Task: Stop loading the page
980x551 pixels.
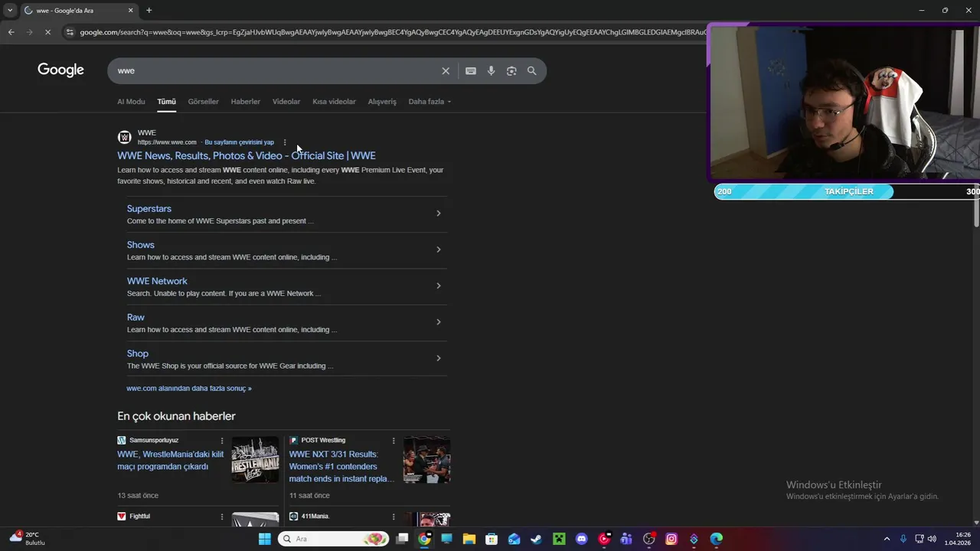Action: (47, 32)
